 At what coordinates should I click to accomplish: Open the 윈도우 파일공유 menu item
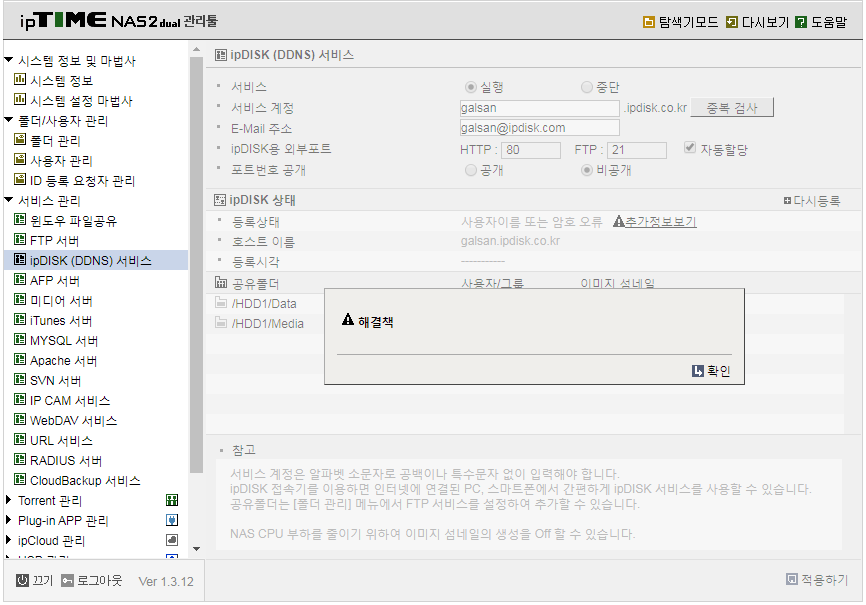[73, 221]
